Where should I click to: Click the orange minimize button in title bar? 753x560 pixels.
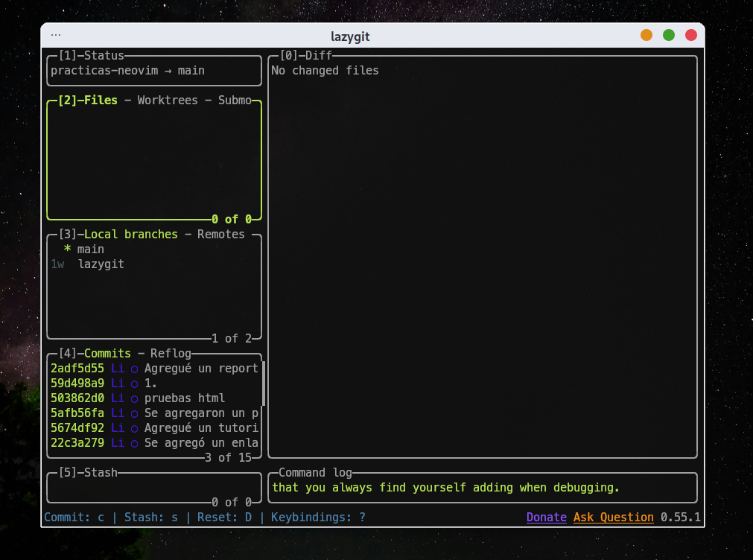(646, 35)
